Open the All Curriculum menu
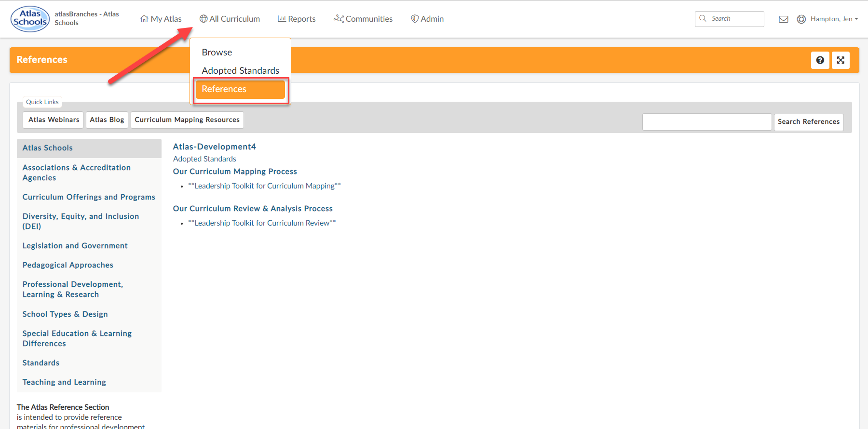Screen dimensions: 868x429 click(x=230, y=19)
